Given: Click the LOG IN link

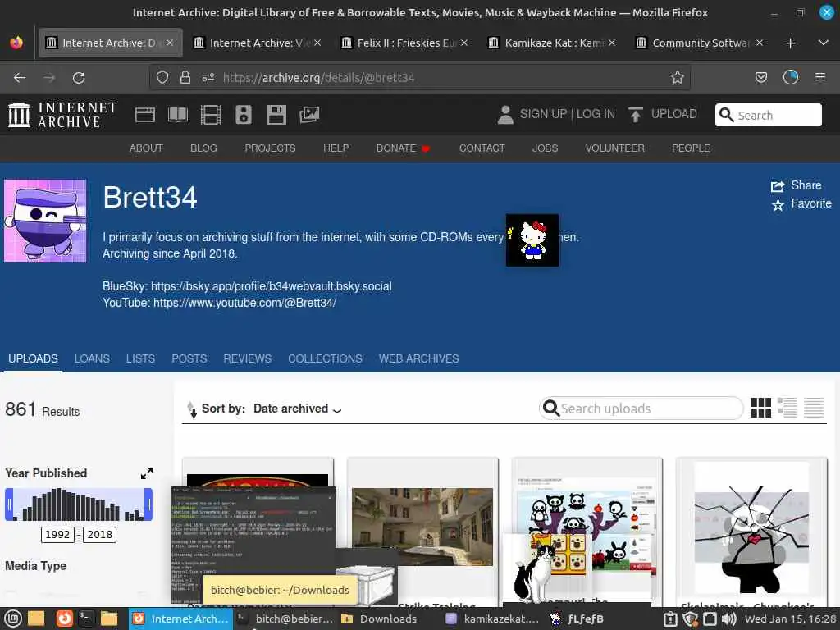Looking at the screenshot, I should (x=596, y=114).
